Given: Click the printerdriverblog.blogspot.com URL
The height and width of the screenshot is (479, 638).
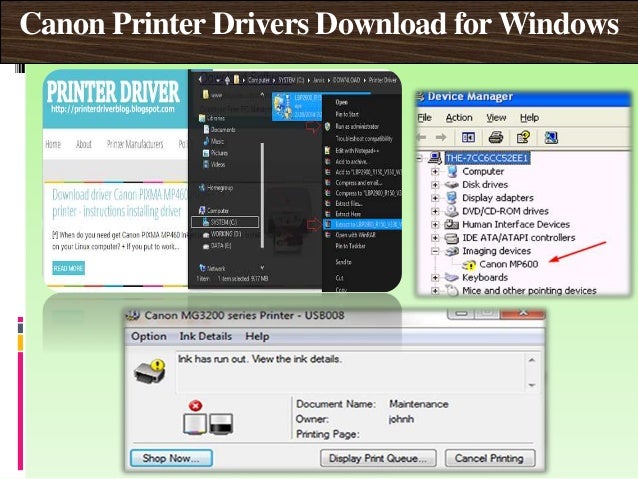Looking at the screenshot, I should [113, 109].
